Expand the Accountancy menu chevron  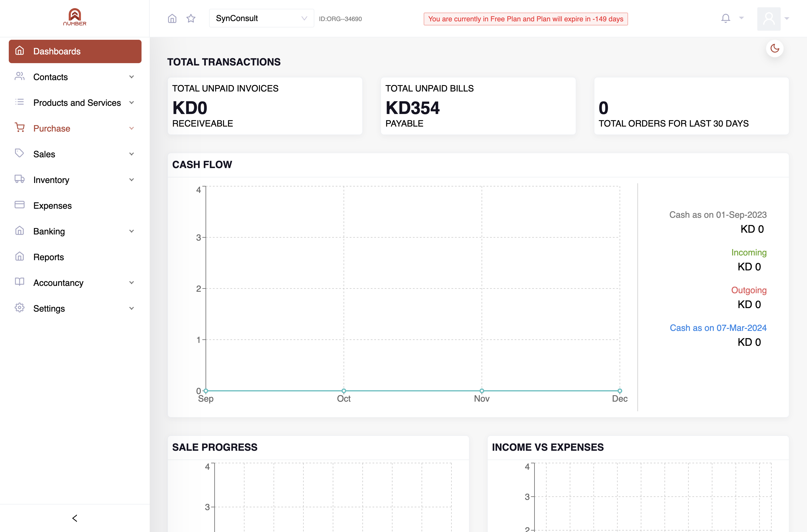tap(132, 283)
